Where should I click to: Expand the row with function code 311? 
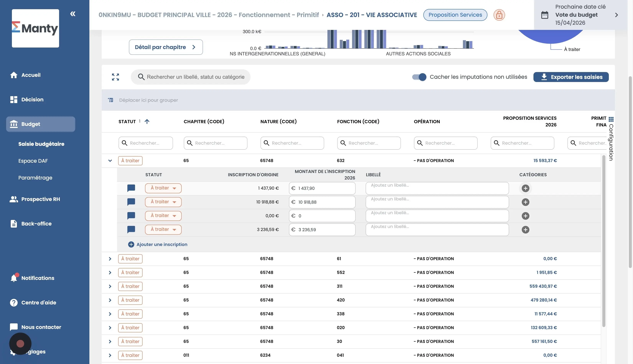coord(110,286)
